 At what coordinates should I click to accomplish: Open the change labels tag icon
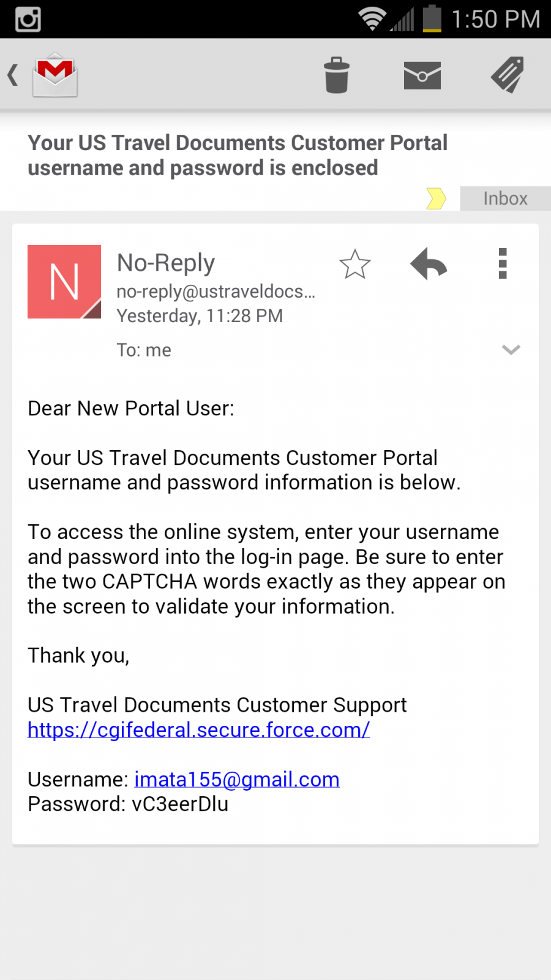508,75
